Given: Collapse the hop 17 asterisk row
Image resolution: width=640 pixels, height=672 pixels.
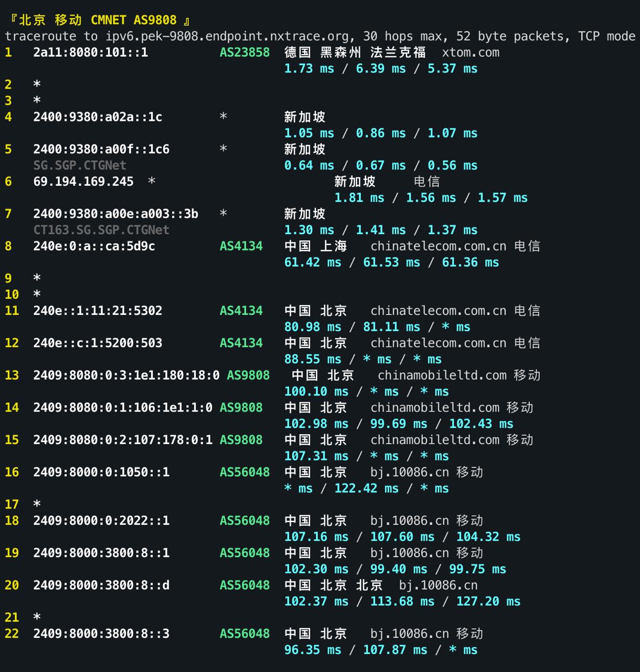Looking at the screenshot, I should [x=36, y=503].
